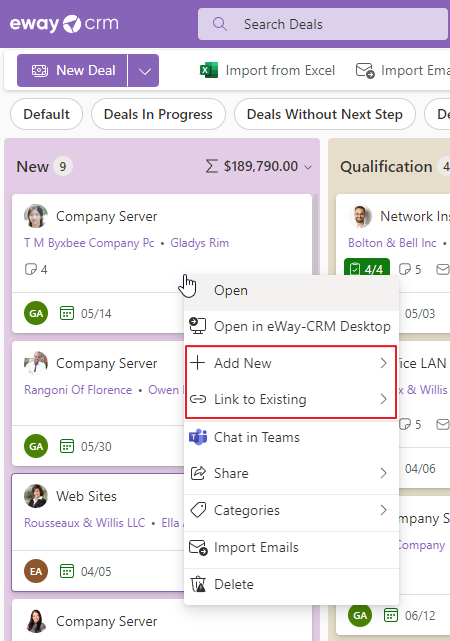The image size is (450, 641).
Task: Click the calendar icon next to 05/14
Action: [67, 313]
